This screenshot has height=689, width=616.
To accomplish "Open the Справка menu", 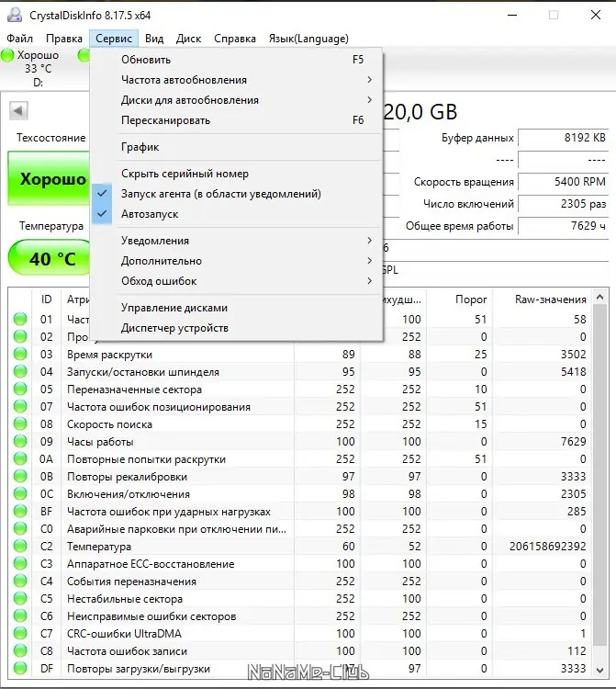I will (x=235, y=39).
